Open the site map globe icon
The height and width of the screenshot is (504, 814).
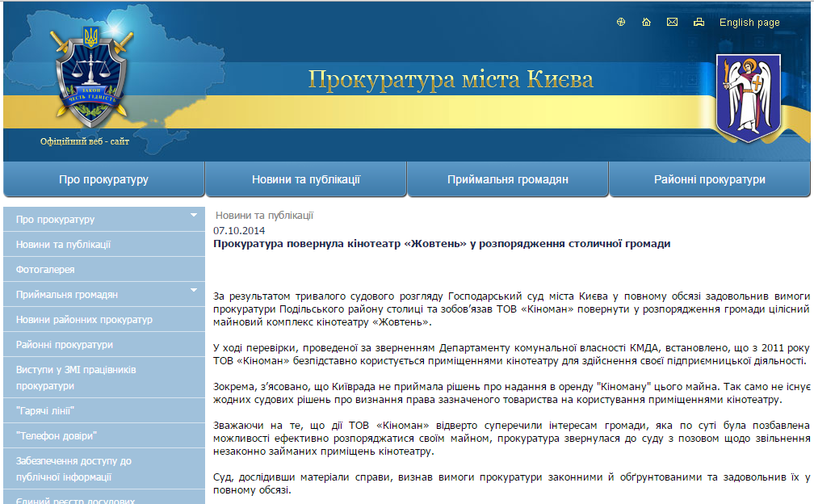point(621,22)
